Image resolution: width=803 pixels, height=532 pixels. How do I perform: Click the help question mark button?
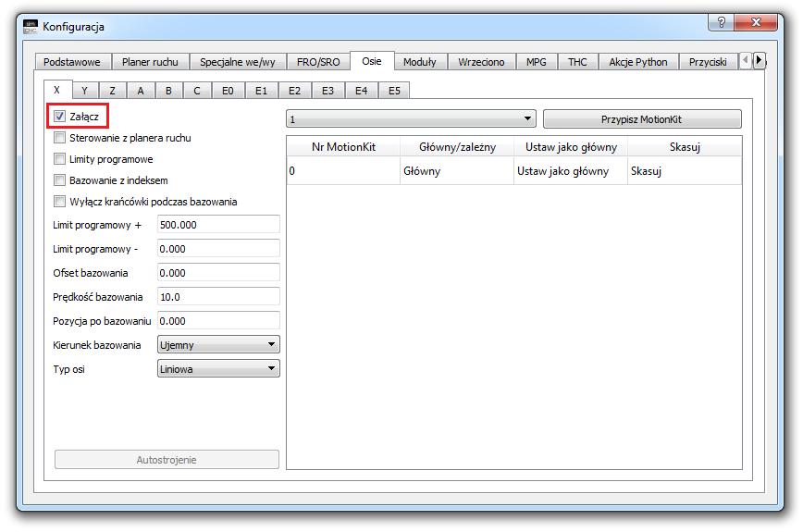pyautogui.click(x=721, y=22)
